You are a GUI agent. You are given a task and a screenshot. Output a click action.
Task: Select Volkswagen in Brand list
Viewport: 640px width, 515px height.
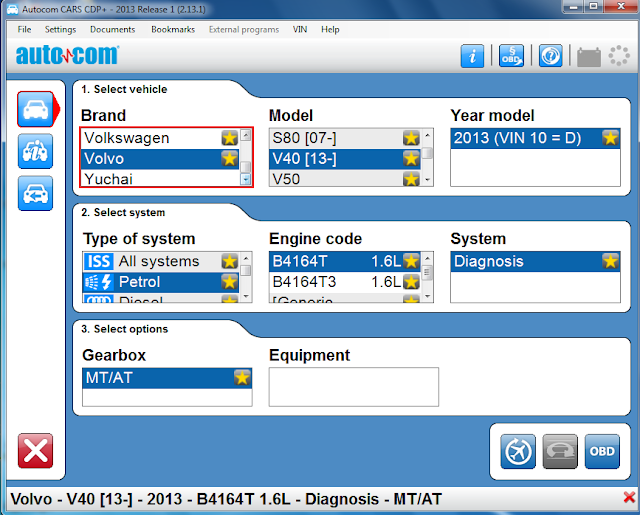click(160, 138)
